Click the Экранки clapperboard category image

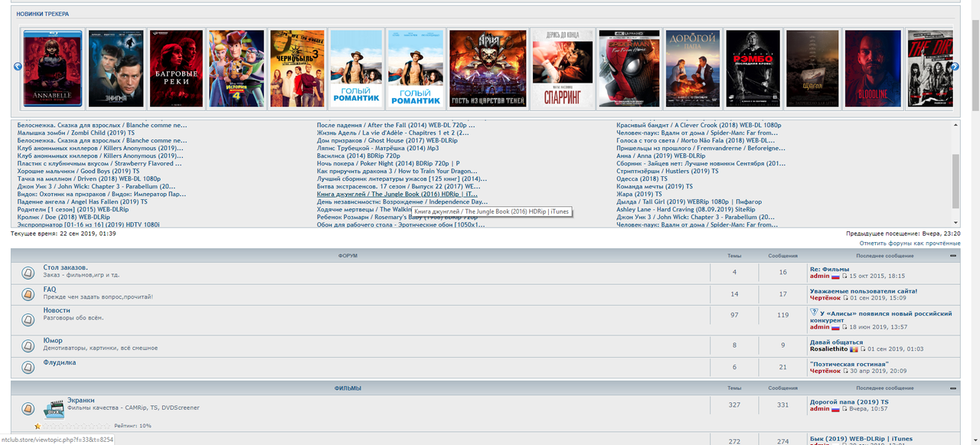(54, 408)
